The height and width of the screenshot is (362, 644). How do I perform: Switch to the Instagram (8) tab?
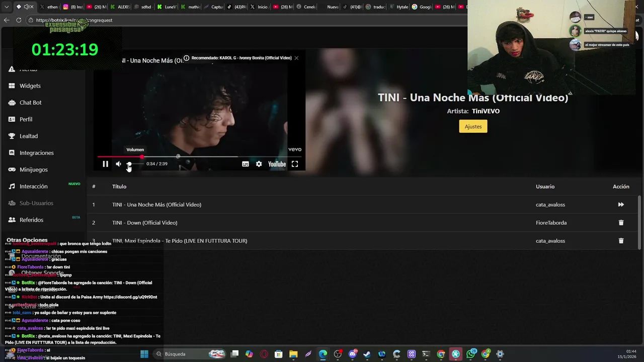click(x=73, y=7)
